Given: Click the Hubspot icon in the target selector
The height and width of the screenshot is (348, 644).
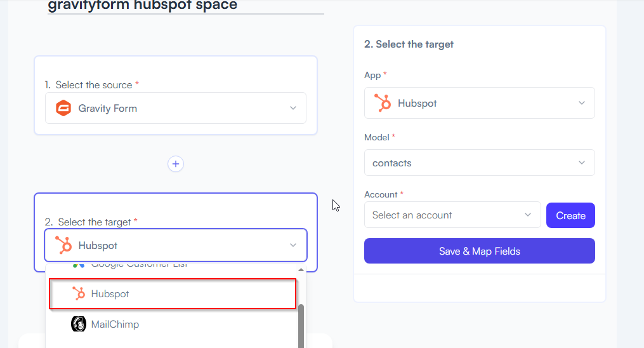Looking at the screenshot, I should click(63, 245).
